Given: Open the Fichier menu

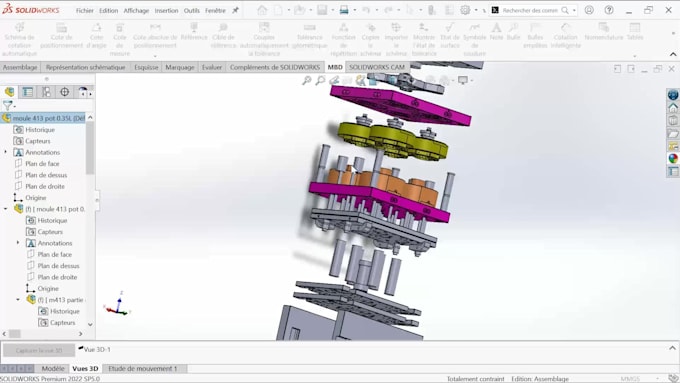Looking at the screenshot, I should pos(85,10).
